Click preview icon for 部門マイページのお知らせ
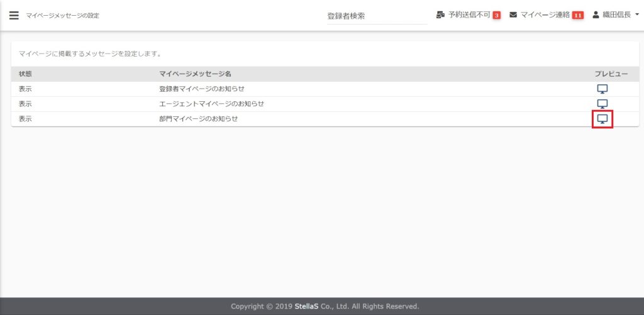 tap(602, 119)
